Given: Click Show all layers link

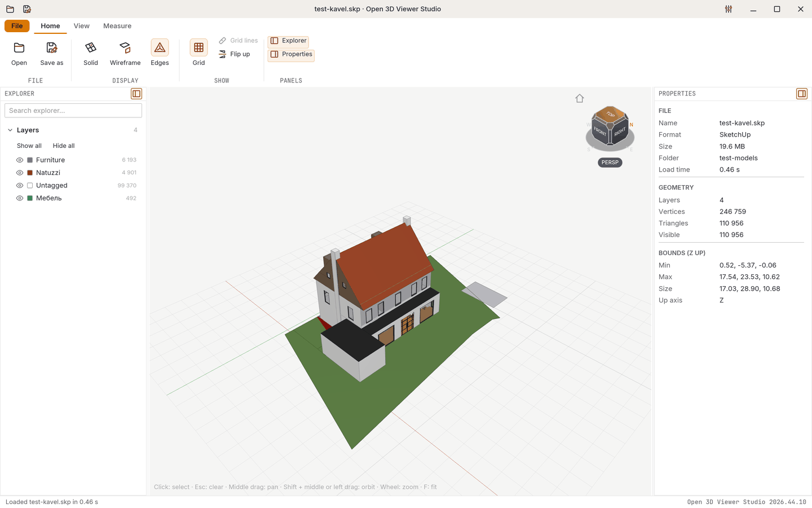Looking at the screenshot, I should (x=29, y=146).
